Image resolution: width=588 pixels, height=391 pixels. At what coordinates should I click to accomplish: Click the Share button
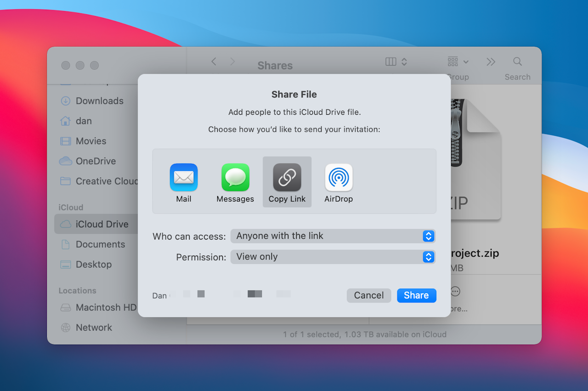pyautogui.click(x=417, y=296)
